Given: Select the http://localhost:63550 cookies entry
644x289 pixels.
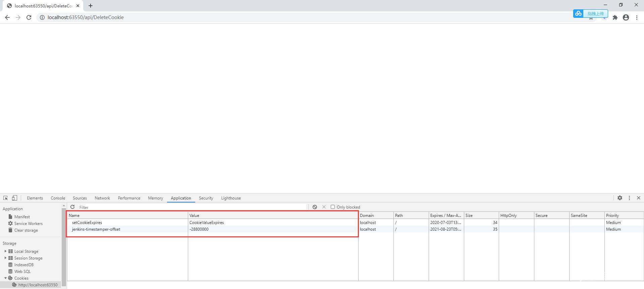Looking at the screenshot, I should [x=38, y=285].
